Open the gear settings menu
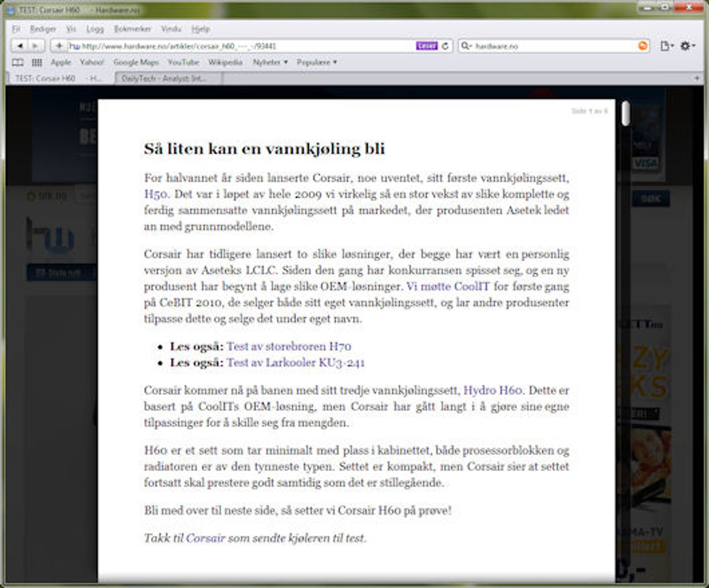The width and height of the screenshot is (709, 588). [x=688, y=46]
